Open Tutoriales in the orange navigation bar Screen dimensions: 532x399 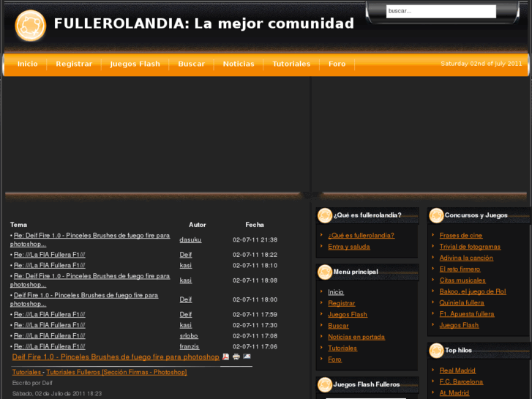(x=291, y=64)
